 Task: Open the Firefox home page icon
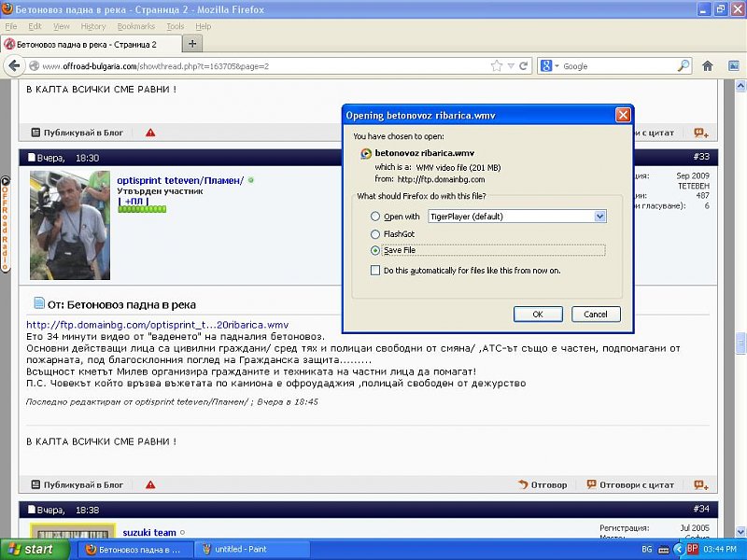tap(707, 66)
